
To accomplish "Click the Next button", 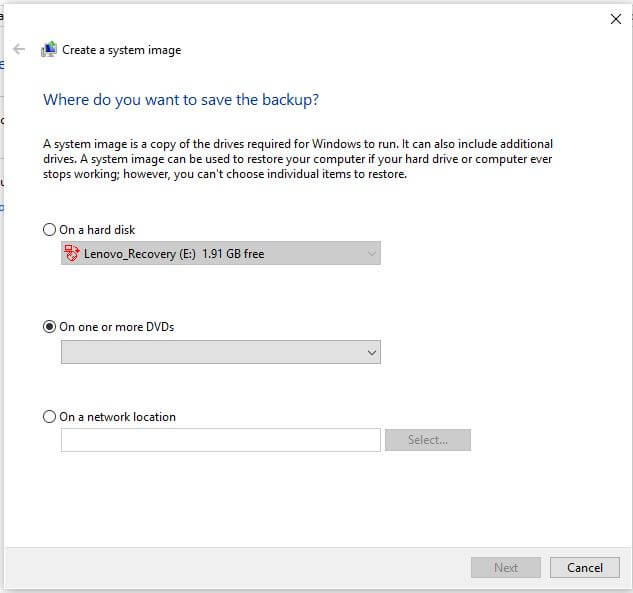I will point(506,568).
